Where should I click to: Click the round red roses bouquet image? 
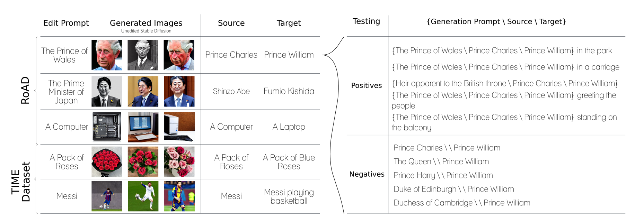pyautogui.click(x=107, y=162)
